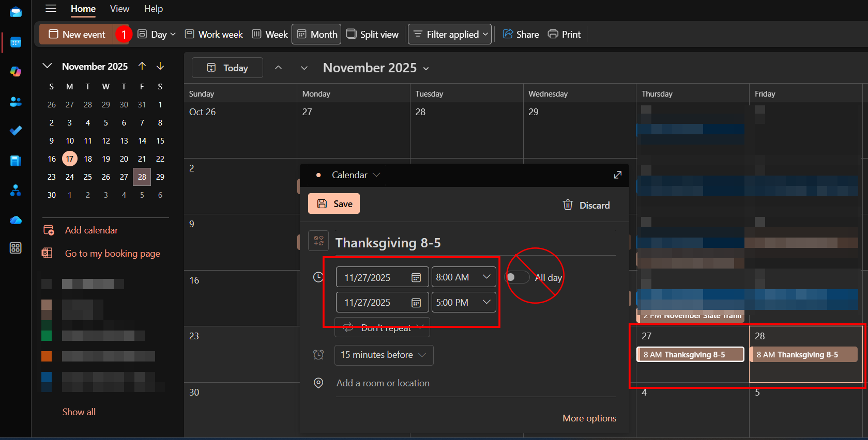The image size is (868, 440).
Task: Open the Help tab
Action: click(x=154, y=9)
